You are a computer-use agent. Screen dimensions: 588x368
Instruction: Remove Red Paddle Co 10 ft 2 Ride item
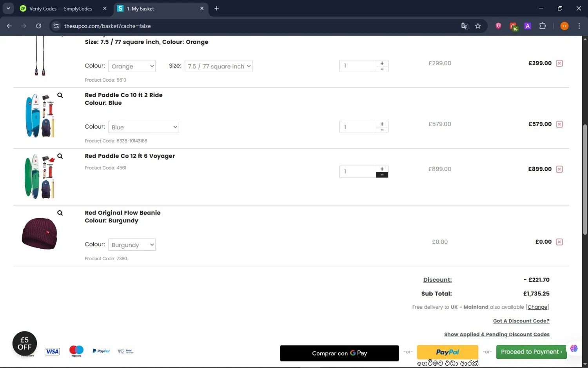(559, 124)
